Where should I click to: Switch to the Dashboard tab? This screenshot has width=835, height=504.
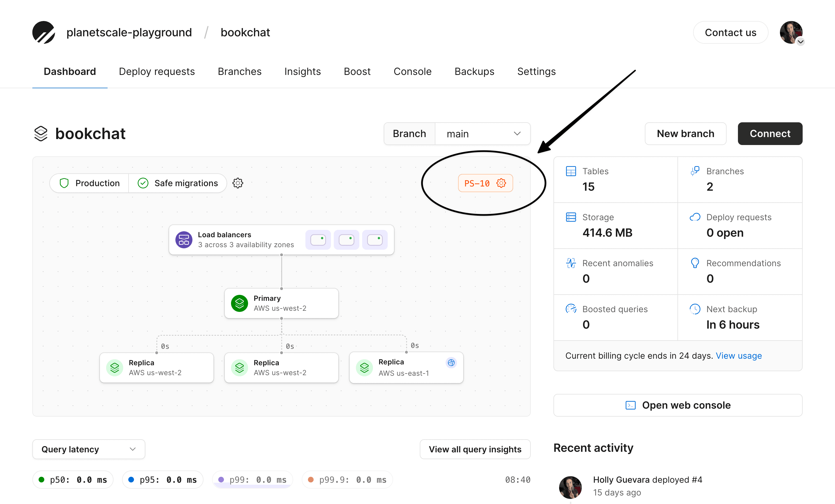point(70,72)
